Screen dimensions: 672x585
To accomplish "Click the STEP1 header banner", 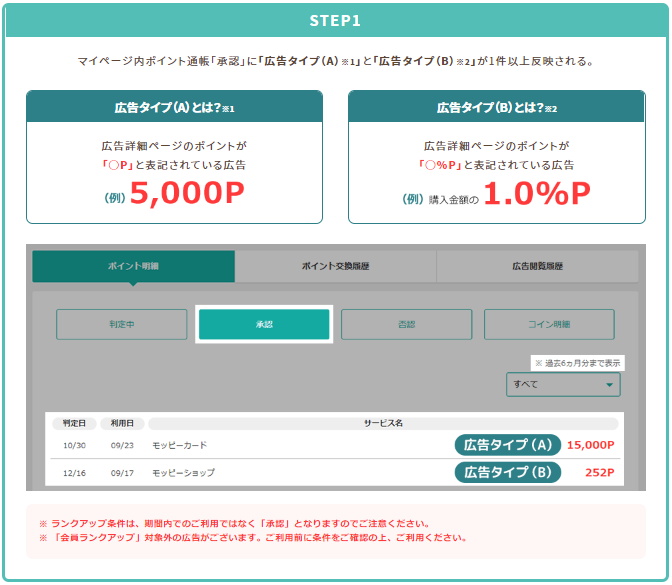I will coord(335,20).
